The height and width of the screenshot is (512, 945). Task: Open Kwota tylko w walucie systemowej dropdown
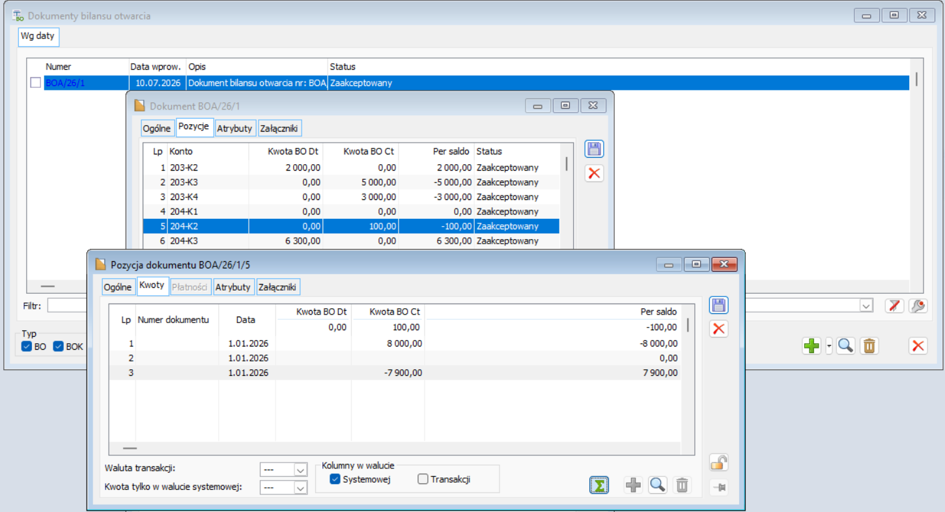tap(300, 488)
